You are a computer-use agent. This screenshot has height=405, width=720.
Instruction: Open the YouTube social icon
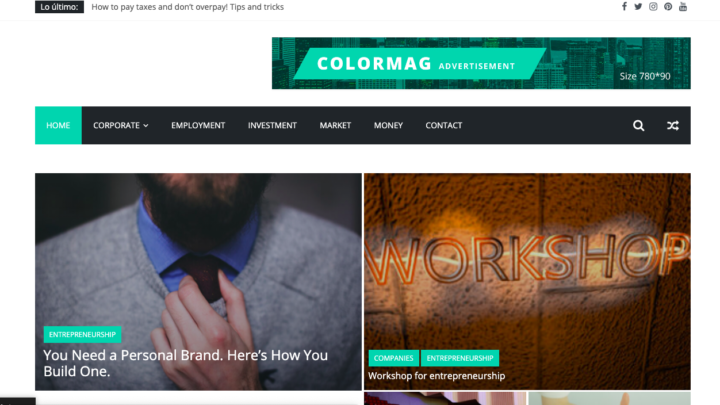click(683, 6)
